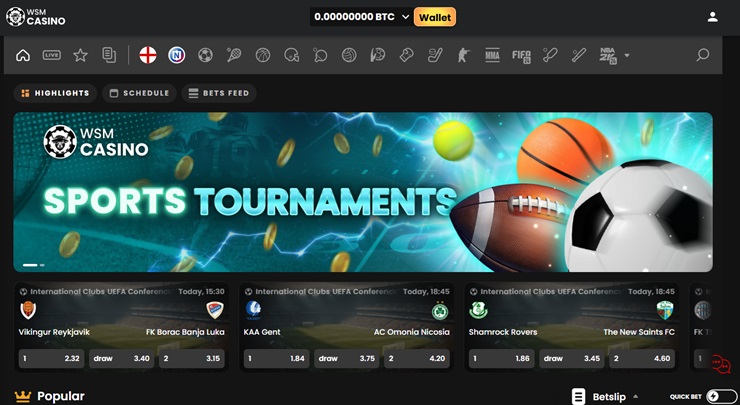
Task: Switch to the Schedule tab
Action: (139, 93)
